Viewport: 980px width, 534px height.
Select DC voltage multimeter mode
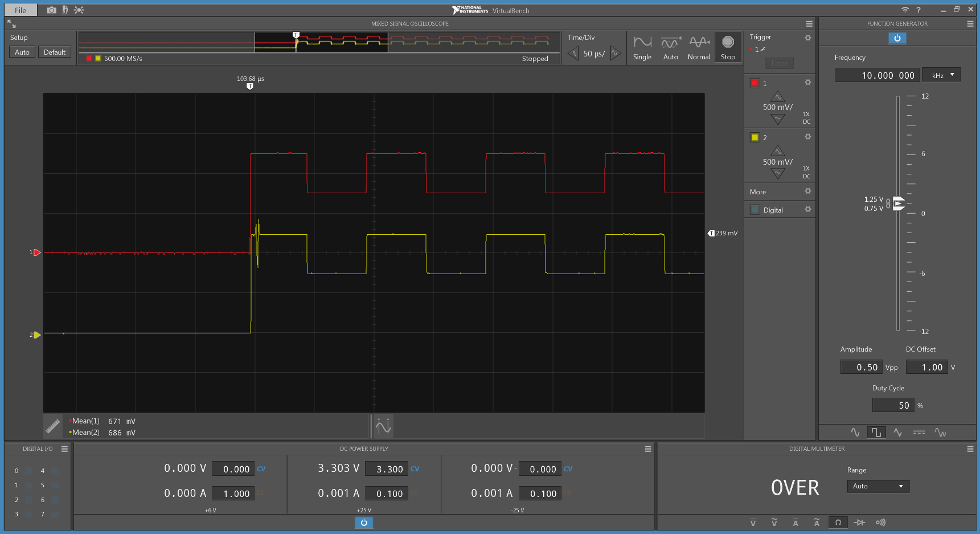(753, 523)
